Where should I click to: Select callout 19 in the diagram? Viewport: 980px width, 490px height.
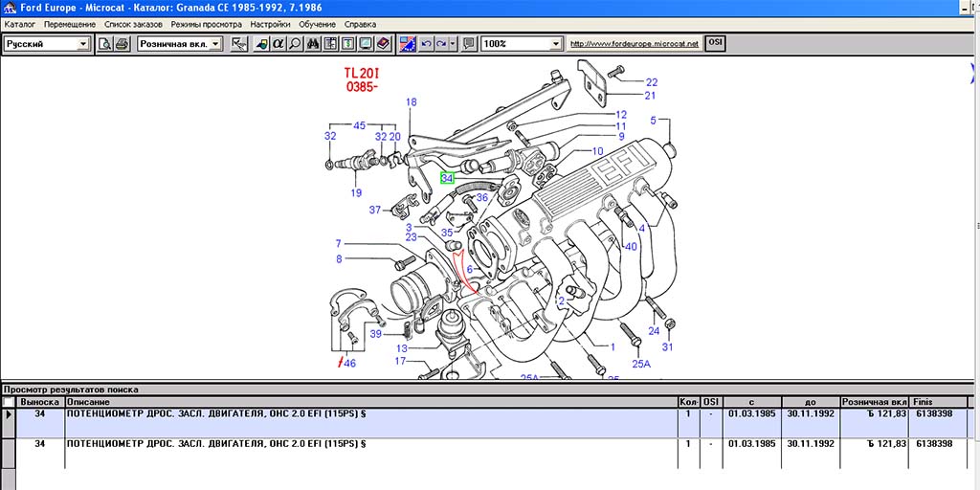pos(356,193)
